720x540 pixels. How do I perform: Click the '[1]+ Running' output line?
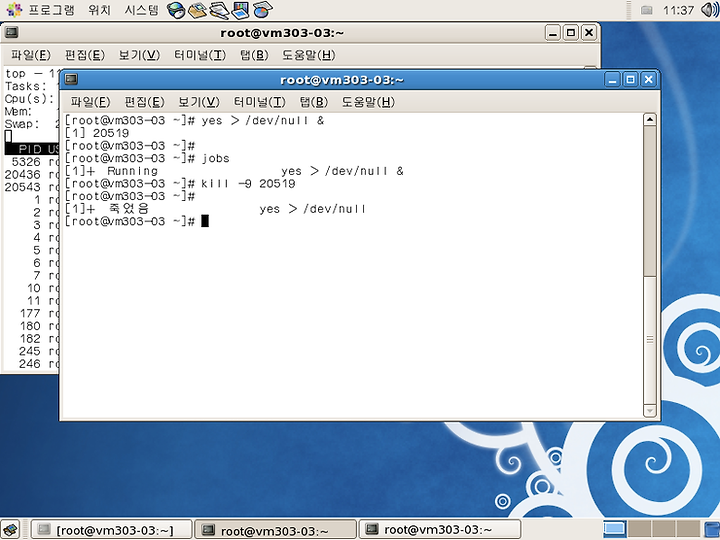(234, 171)
